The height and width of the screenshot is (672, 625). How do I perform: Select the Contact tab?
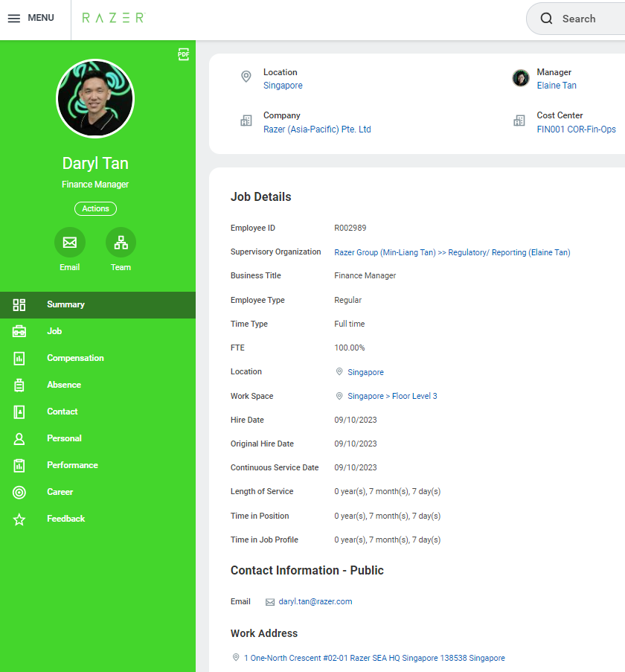[97, 412]
